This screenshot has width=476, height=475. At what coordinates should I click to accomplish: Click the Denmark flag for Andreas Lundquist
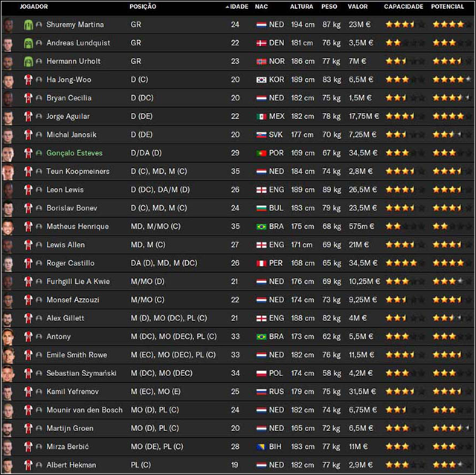pos(261,43)
